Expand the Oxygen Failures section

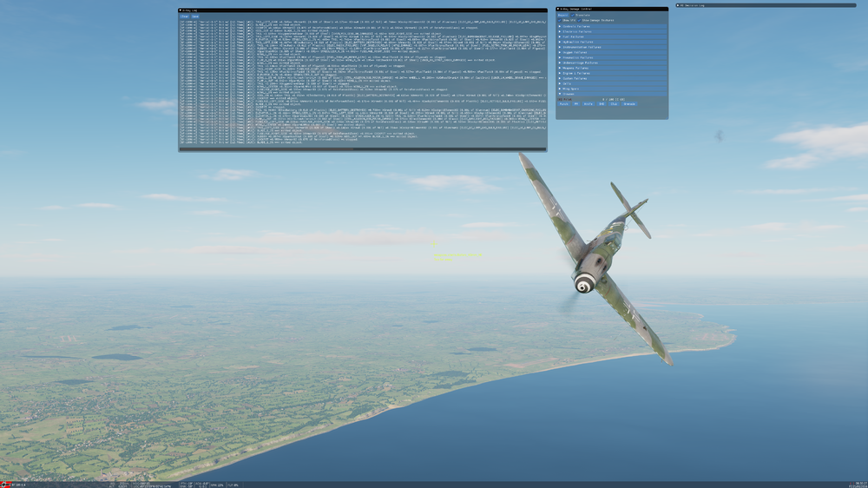tap(612, 53)
